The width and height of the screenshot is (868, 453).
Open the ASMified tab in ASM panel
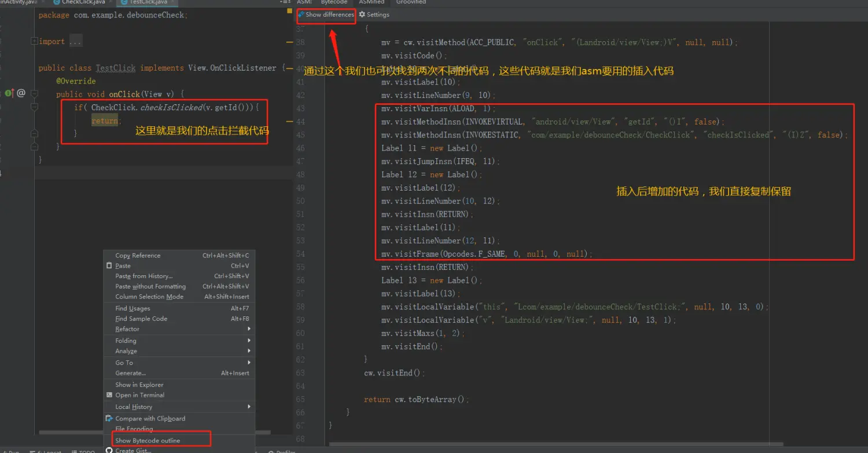pyautogui.click(x=371, y=2)
